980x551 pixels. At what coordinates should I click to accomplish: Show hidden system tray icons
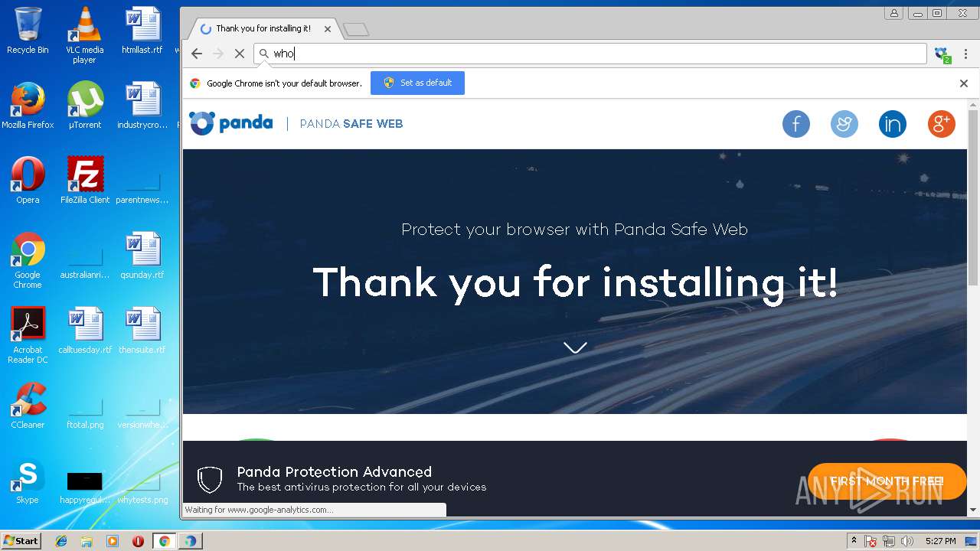point(854,541)
